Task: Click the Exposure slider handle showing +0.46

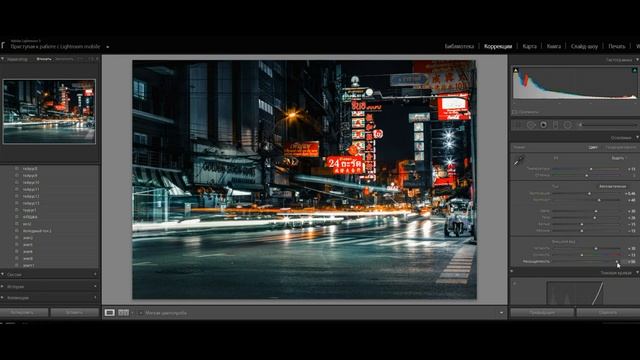Action: [x=589, y=193]
